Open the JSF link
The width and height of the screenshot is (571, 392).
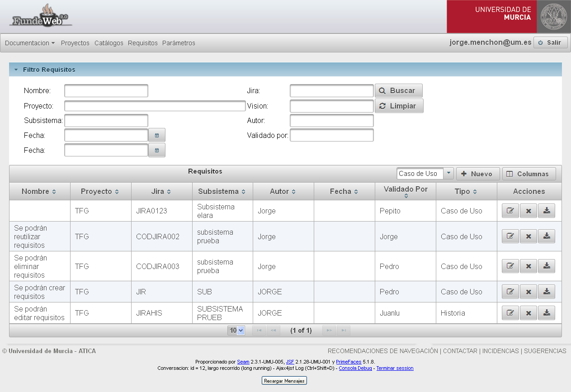pos(290,362)
